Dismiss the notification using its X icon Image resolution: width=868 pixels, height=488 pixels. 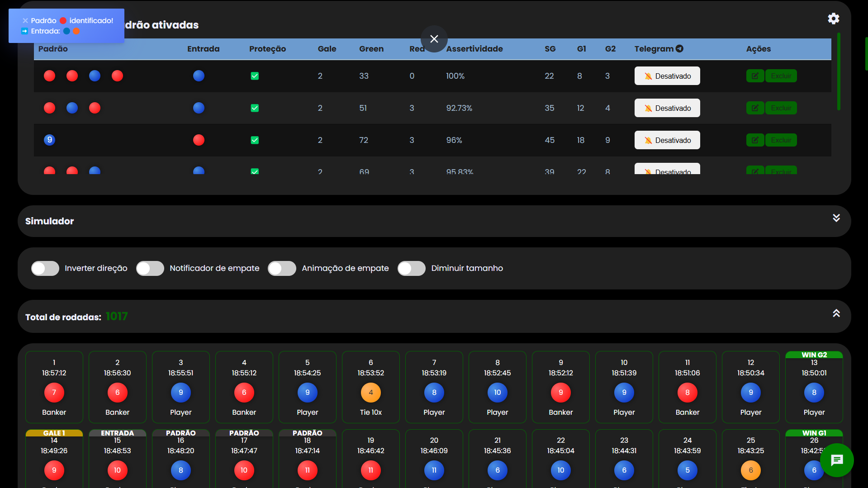25,21
